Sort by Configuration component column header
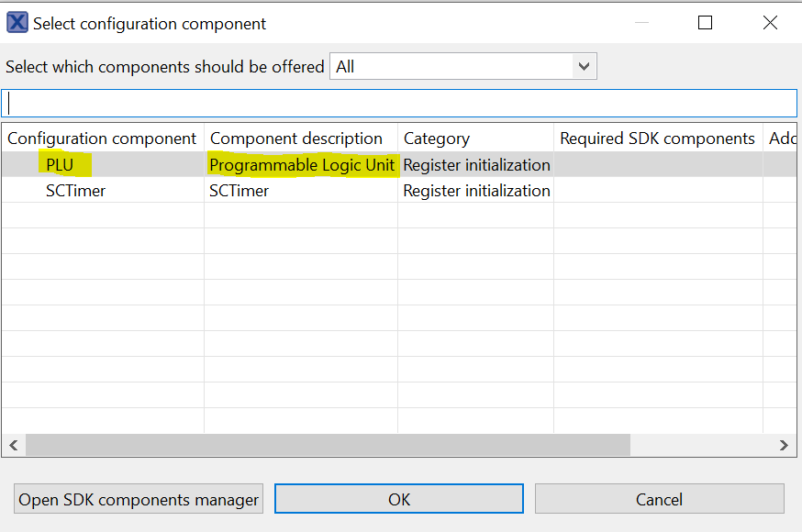Viewport: 802px width, 532px height. click(102, 139)
